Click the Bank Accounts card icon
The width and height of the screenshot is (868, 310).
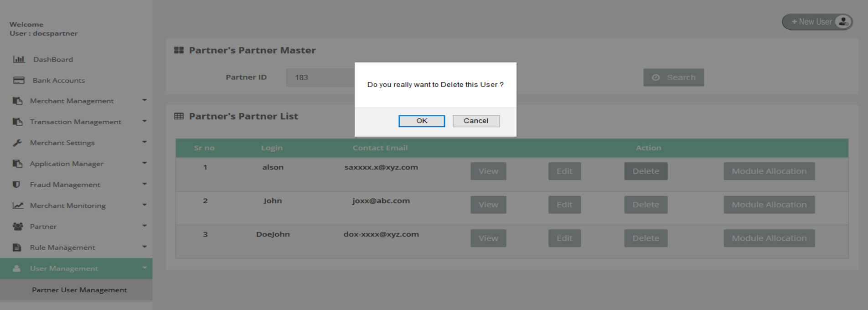[19, 80]
